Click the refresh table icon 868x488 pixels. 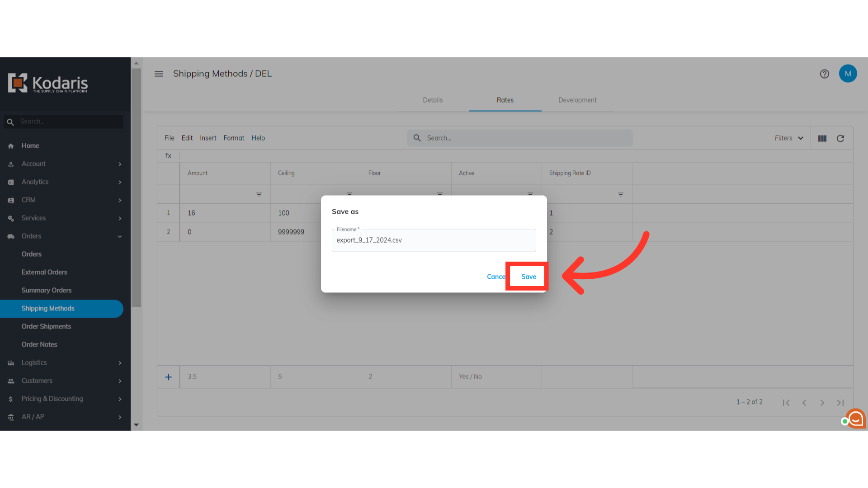click(840, 138)
